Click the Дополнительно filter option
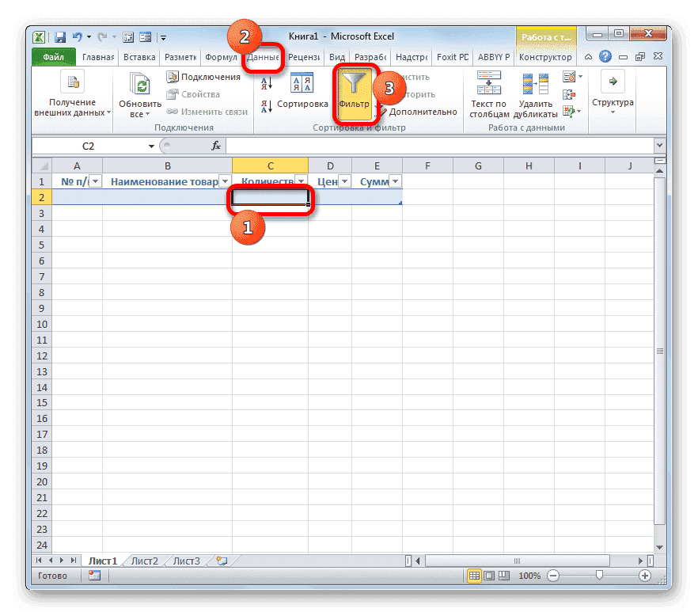This screenshot has width=698, height=616. click(x=422, y=112)
